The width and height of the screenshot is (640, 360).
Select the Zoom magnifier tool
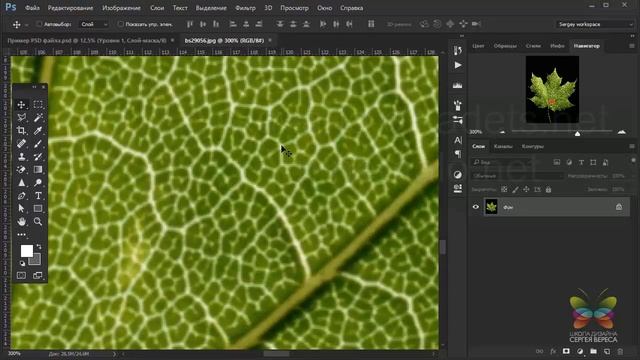(x=38, y=222)
